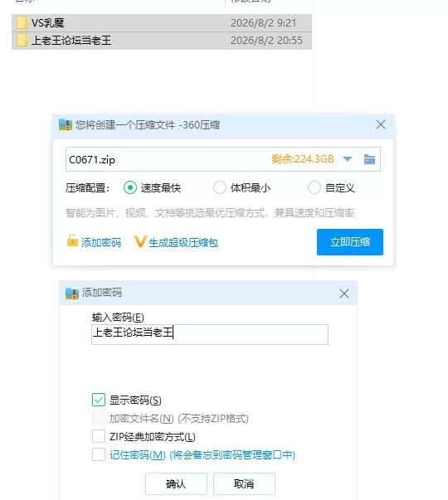
Task: Click the V icon for 生成超级压缩包
Action: 140,241
